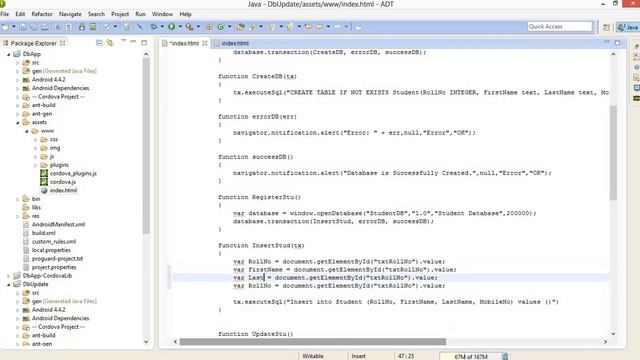This screenshot has width=640, height=360.
Task: Collapse the DbUpdate project node
Action: [9, 284]
